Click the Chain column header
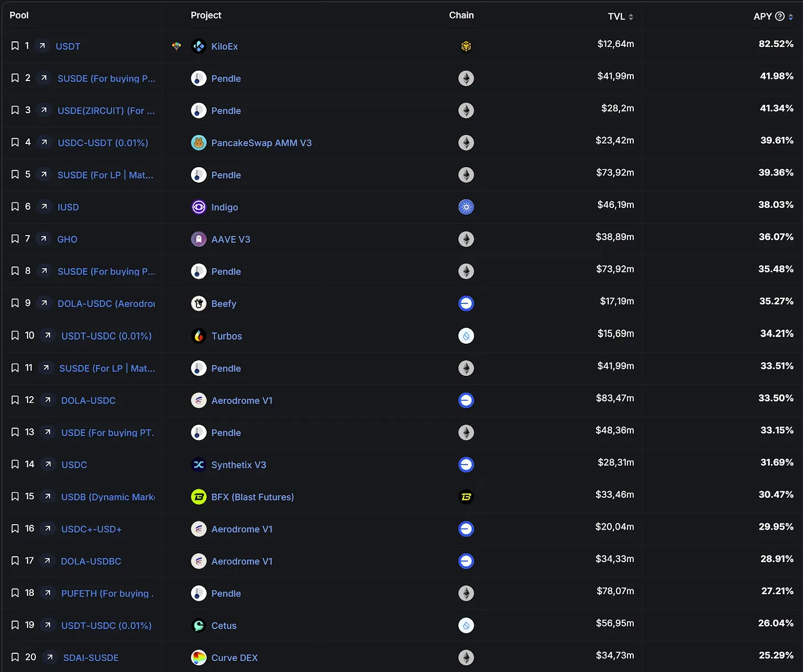803x672 pixels. pos(461,15)
